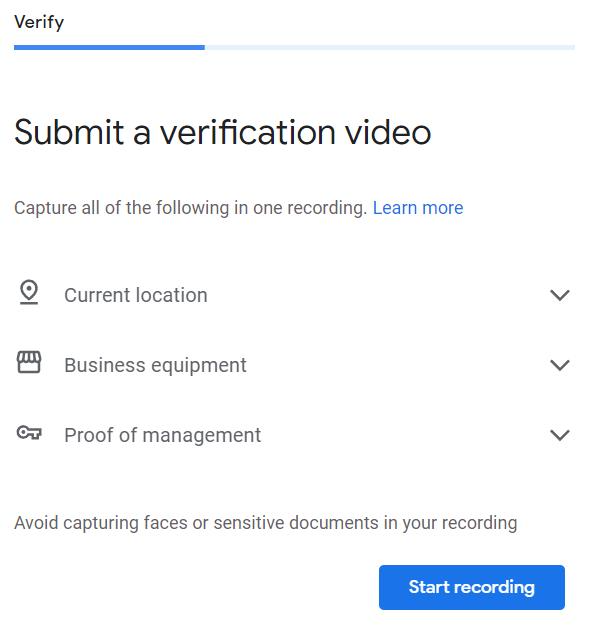Image resolution: width=600 pixels, height=630 pixels.
Task: Click the location pin icon
Action: (x=29, y=293)
